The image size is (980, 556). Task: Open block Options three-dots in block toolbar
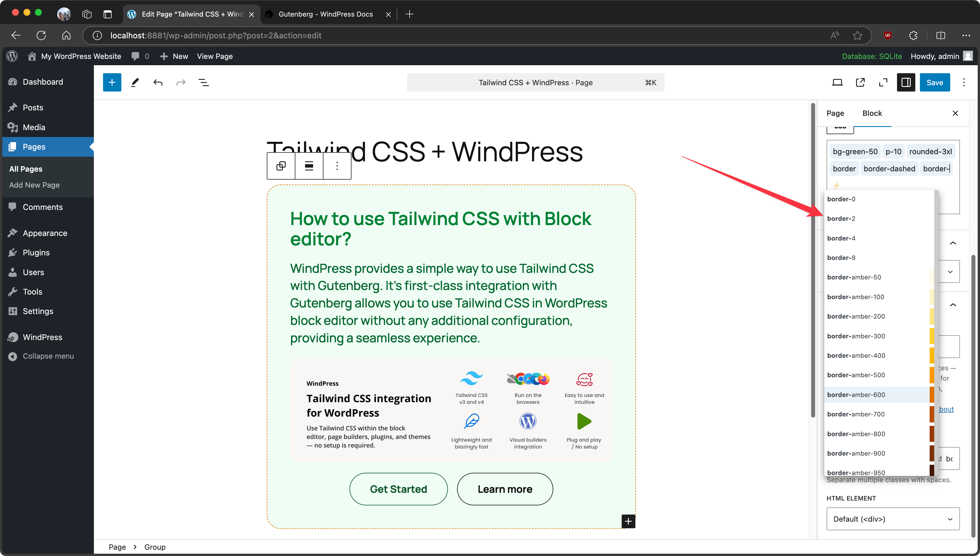tap(337, 166)
